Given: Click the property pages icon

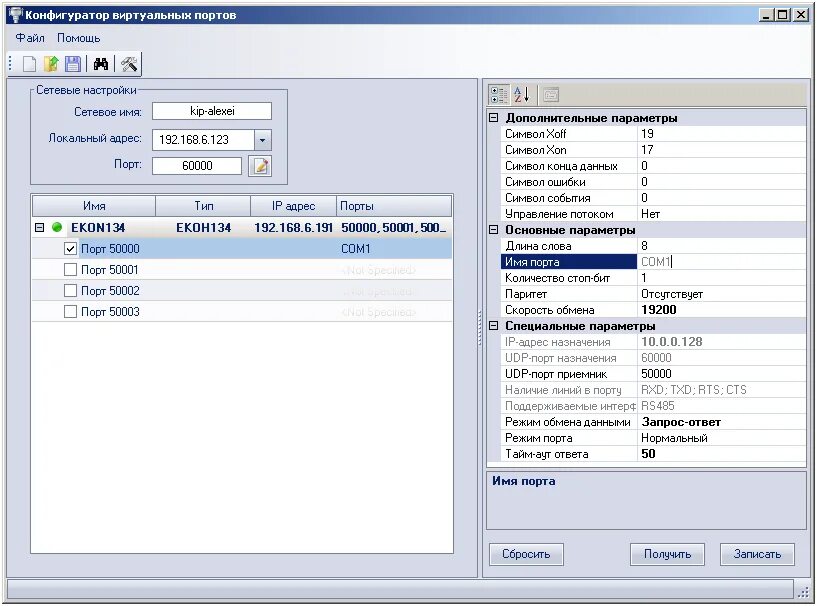Looking at the screenshot, I should tap(551, 95).
